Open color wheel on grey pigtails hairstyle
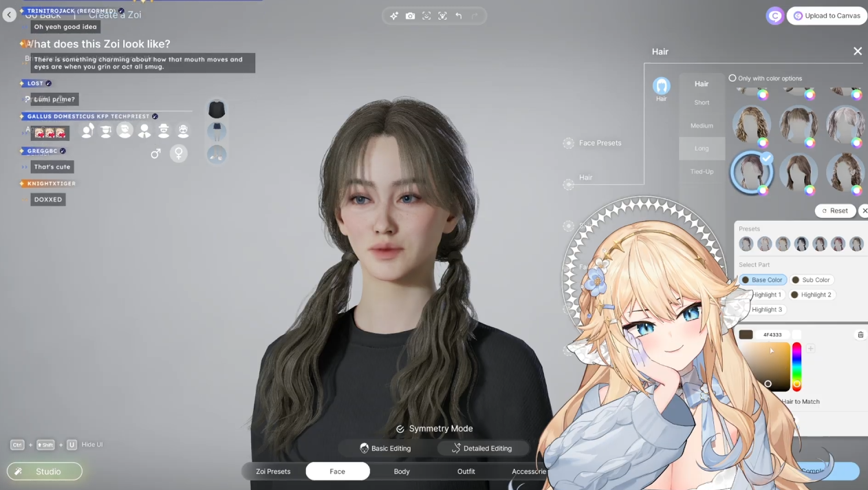The width and height of the screenshot is (868, 490). 856,142
